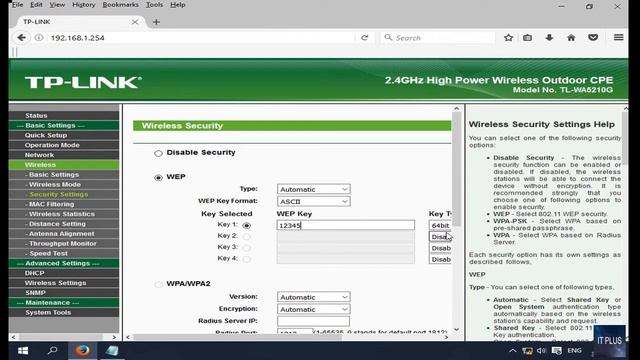Open the Bookmarks menu
The width and height of the screenshot is (640, 360).
(x=120, y=5)
